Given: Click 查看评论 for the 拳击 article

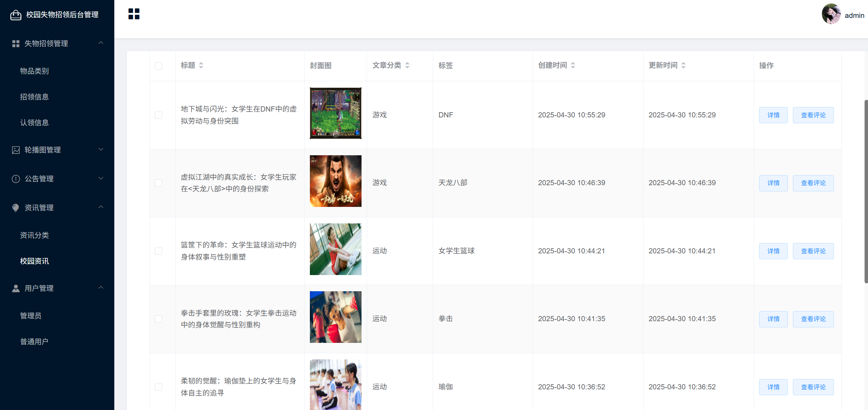Looking at the screenshot, I should 813,319.
